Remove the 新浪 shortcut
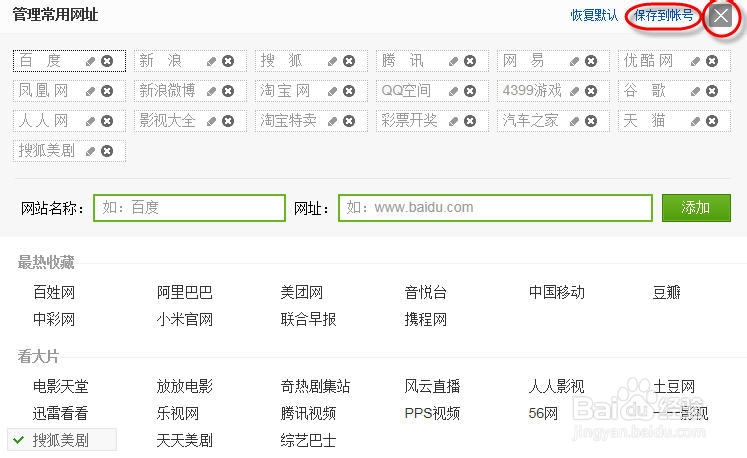 point(228,61)
